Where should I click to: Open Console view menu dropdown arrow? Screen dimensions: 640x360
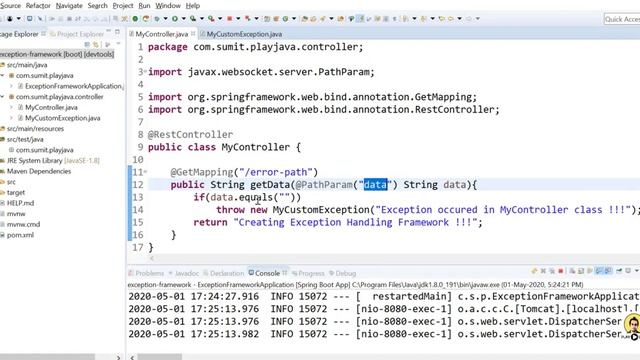(637, 271)
